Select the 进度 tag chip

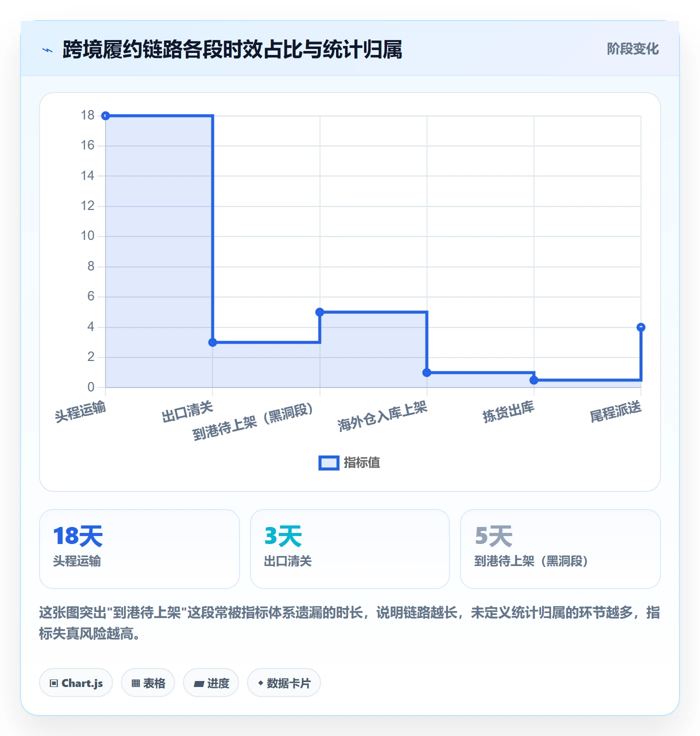click(x=211, y=683)
